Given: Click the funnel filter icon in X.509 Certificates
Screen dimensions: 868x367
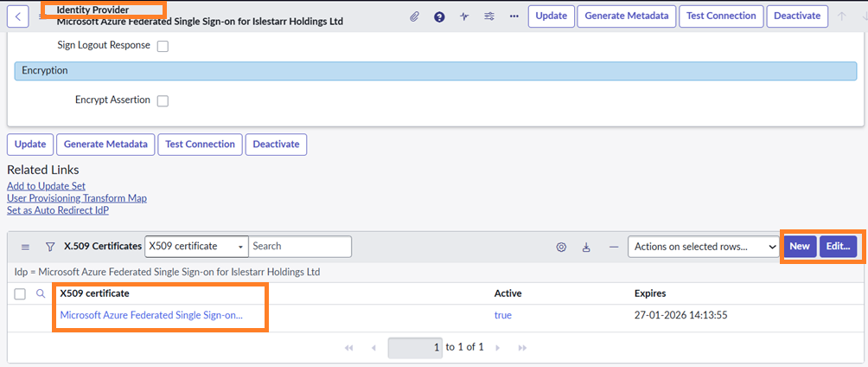Looking at the screenshot, I should point(50,247).
